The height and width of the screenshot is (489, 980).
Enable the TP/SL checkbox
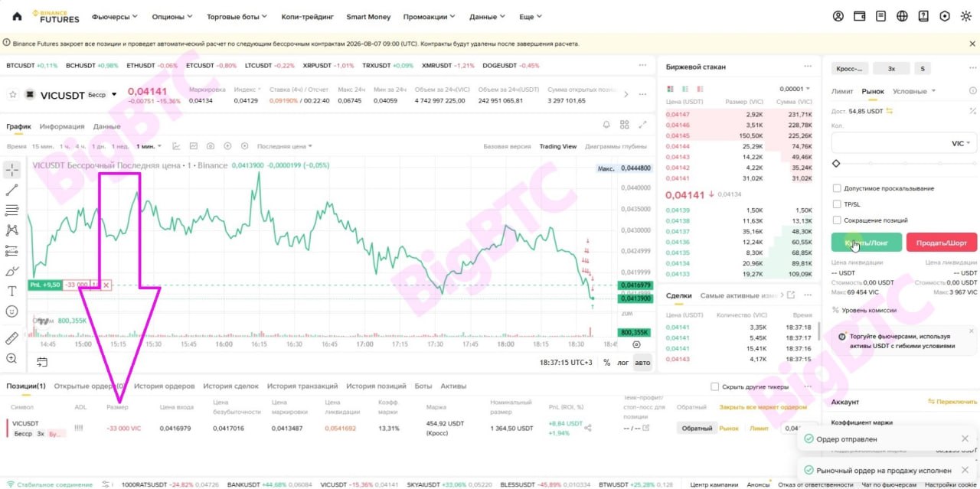[837, 204]
